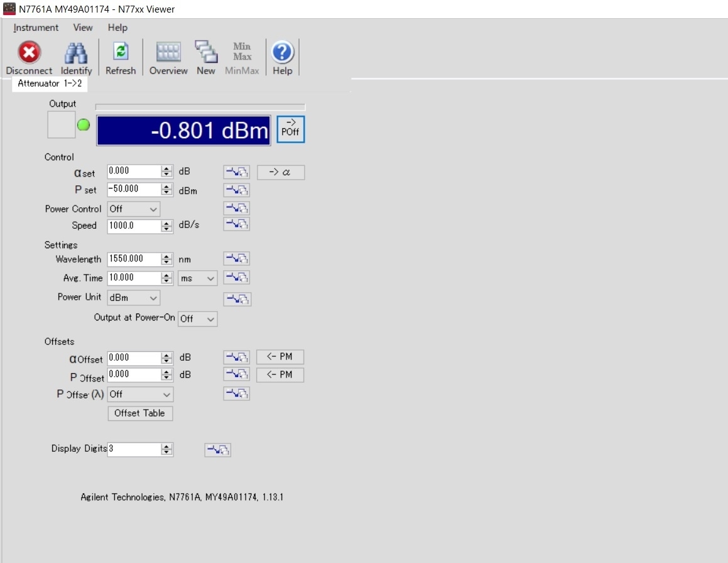728x563 pixels.
Task: Click the Identify binoculars icon
Action: 76,53
